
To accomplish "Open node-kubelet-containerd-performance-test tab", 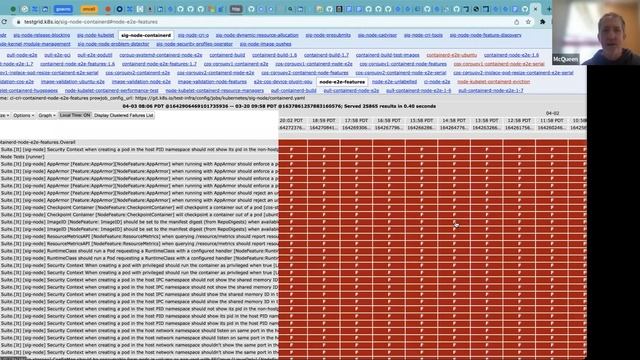I will point(111,91).
